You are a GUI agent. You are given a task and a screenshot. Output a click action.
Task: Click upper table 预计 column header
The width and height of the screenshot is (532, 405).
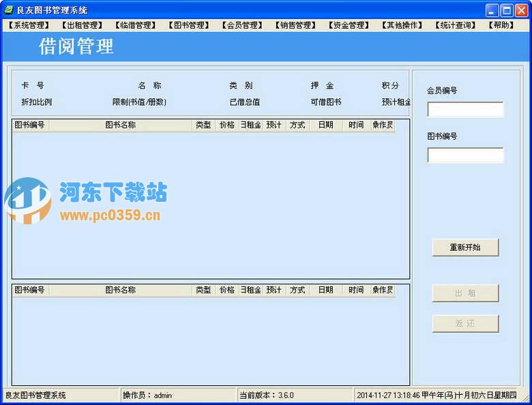(274, 125)
